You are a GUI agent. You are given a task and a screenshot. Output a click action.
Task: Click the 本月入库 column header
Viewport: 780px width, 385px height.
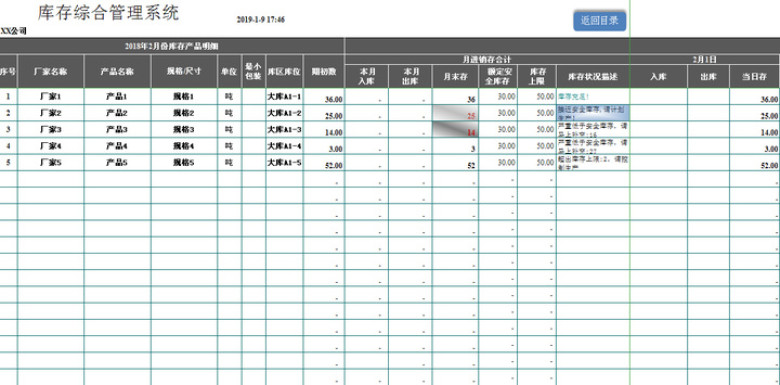point(367,76)
